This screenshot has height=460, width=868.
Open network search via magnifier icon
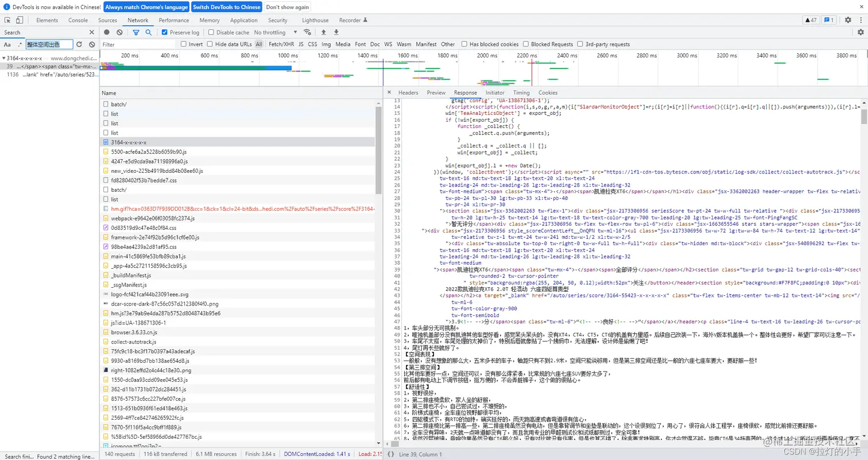(148, 32)
